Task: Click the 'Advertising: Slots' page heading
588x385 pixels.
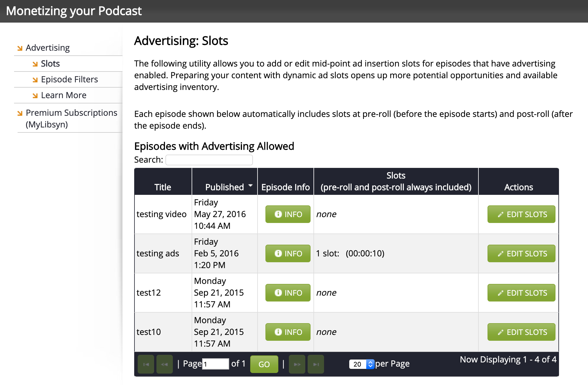Action: [x=181, y=41]
